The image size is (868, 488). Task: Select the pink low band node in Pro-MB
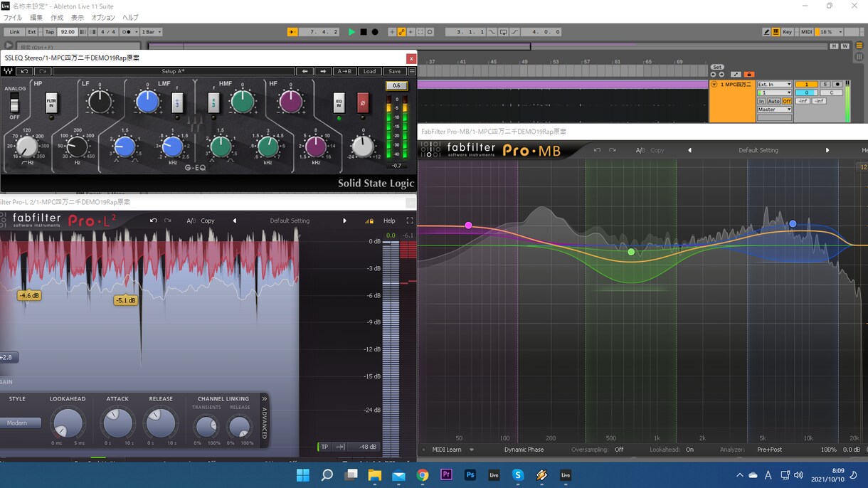pyautogui.click(x=468, y=226)
